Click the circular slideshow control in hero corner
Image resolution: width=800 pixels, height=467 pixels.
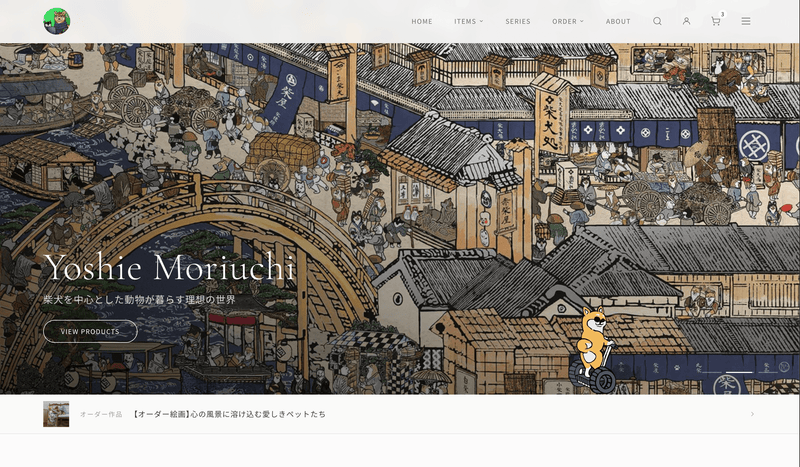[x=784, y=366]
